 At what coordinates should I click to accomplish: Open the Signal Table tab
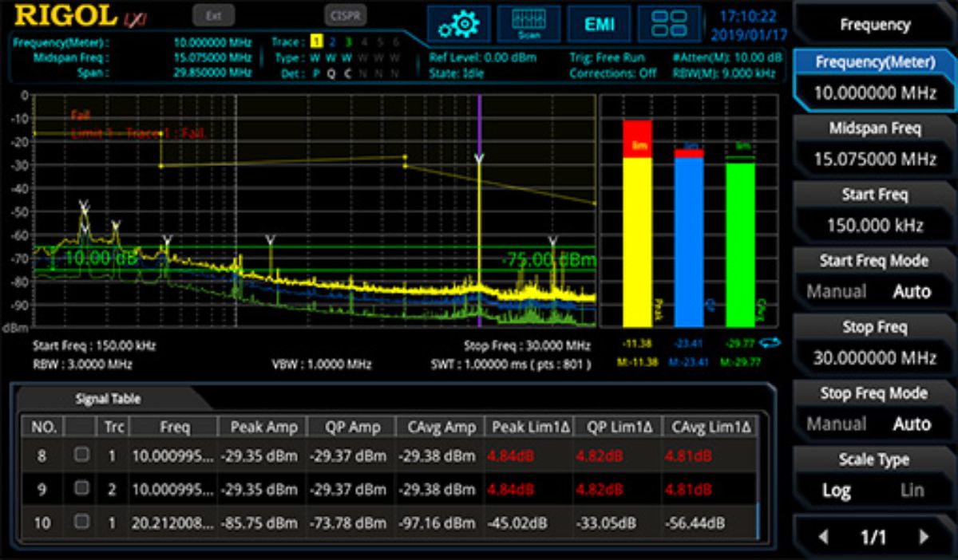(108, 399)
